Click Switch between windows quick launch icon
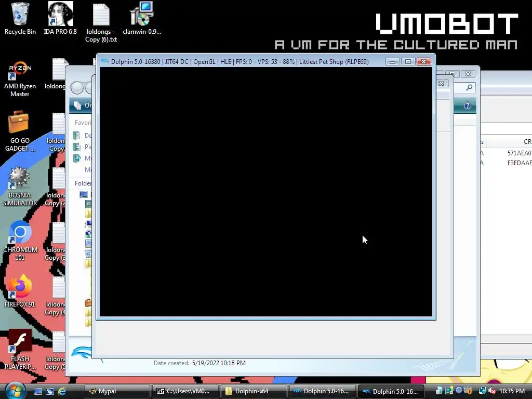Image resolution: width=532 pixels, height=399 pixels. tap(49, 391)
